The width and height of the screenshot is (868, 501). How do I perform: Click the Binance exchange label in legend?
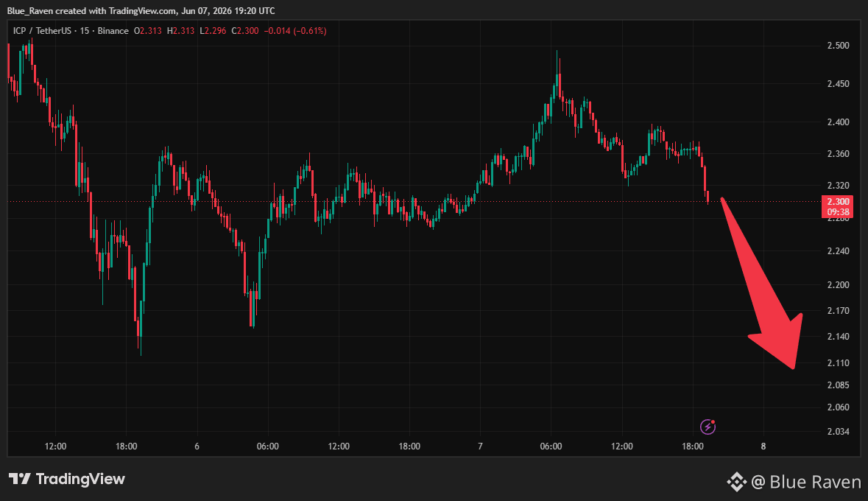click(x=113, y=31)
